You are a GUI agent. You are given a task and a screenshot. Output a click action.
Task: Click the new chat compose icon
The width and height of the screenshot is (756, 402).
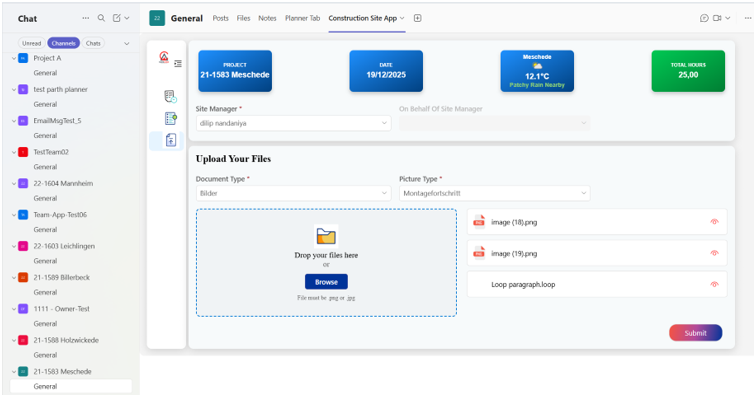pyautogui.click(x=117, y=18)
